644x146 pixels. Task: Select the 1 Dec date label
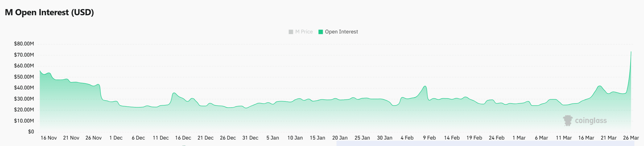tap(116, 138)
